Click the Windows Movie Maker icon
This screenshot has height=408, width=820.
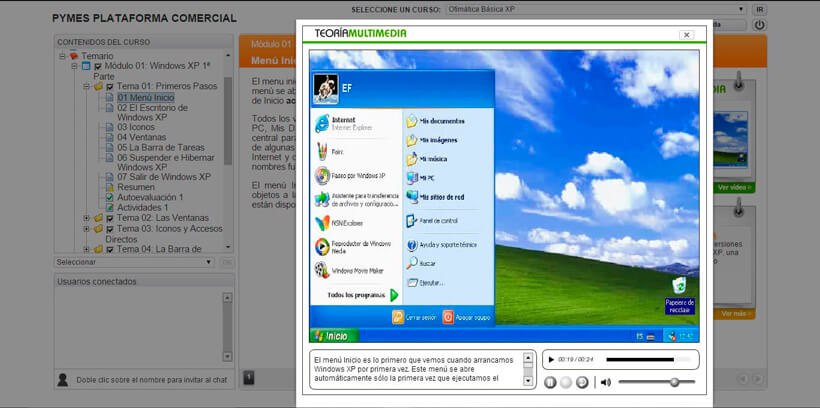coord(322,270)
